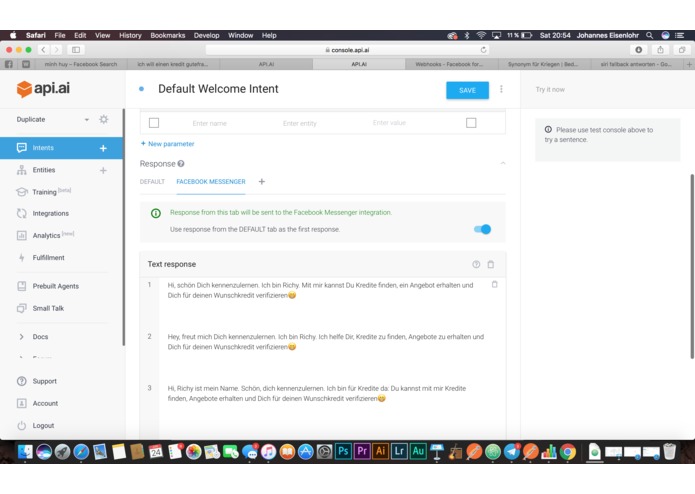
Task: Click the Training graduation cap icon
Action: 22,192
